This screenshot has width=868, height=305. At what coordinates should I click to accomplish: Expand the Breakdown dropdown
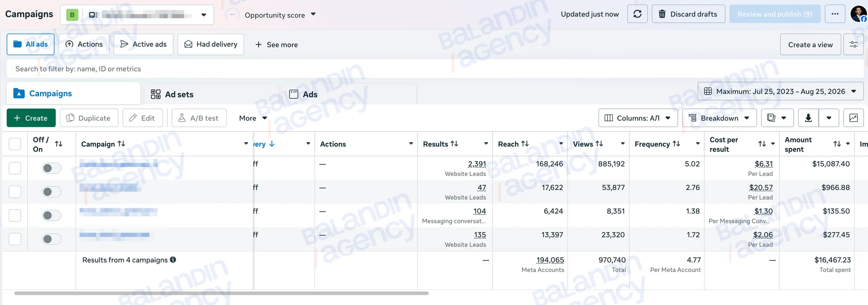(719, 118)
